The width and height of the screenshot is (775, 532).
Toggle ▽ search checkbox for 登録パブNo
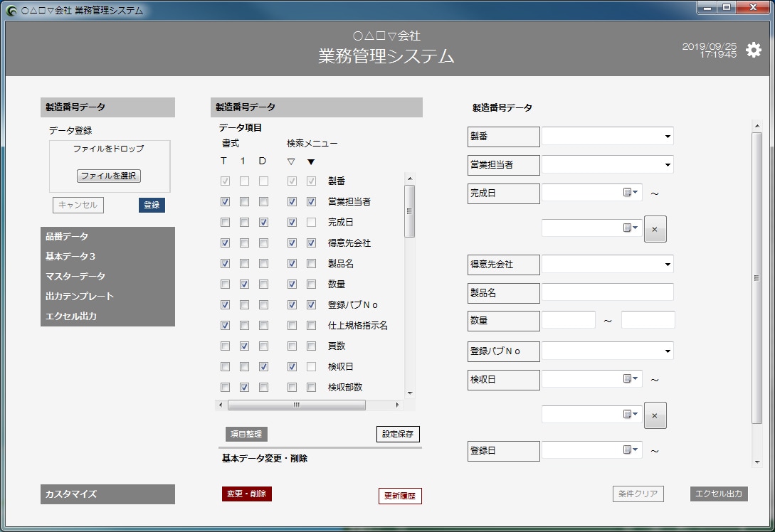(x=292, y=305)
